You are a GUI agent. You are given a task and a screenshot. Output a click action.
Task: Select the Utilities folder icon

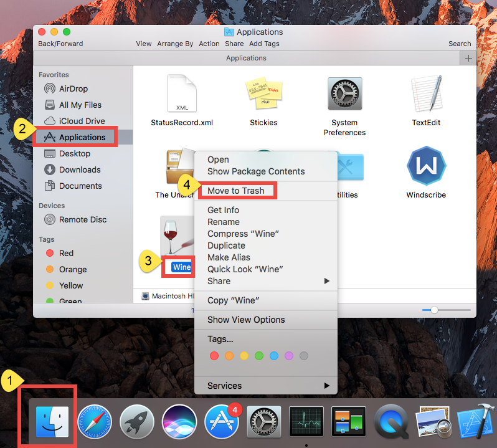coord(351,167)
